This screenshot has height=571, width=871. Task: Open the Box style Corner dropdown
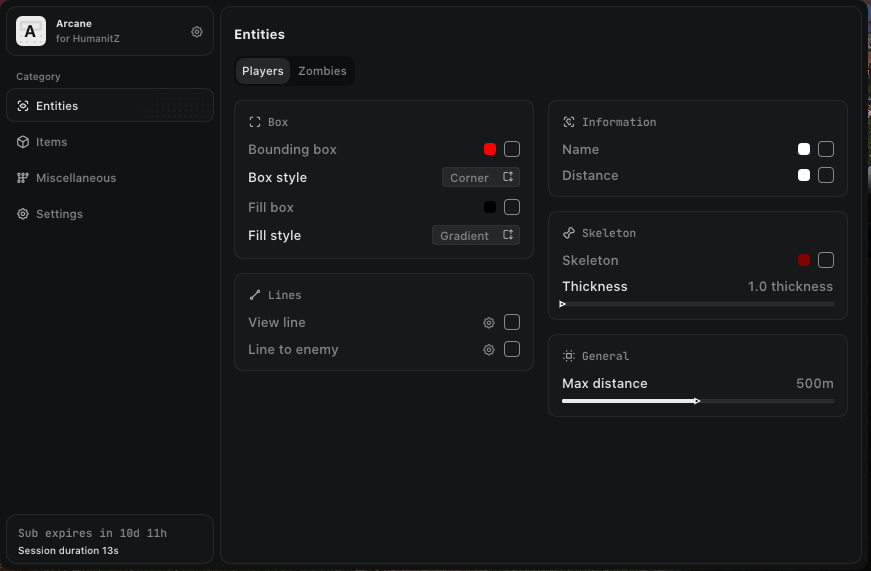click(481, 178)
